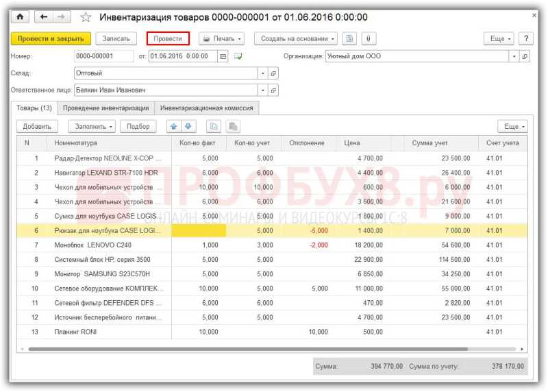This screenshot has width=548, height=392.
Task: Expand the Склад dropdown arrow
Action: (262, 73)
